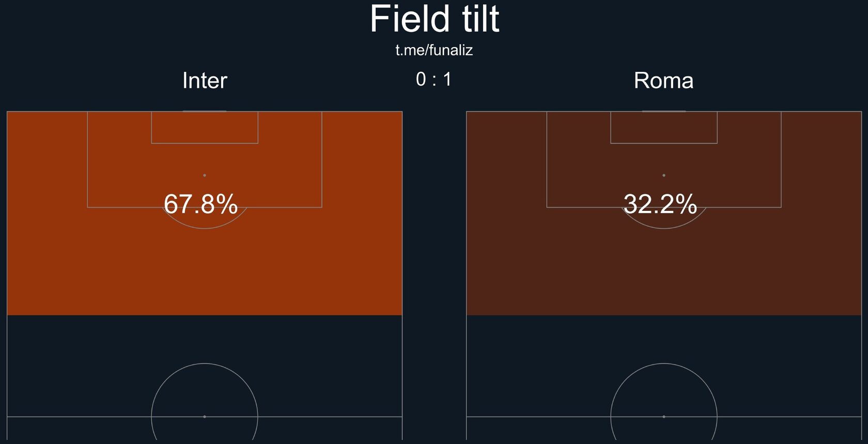
Task: Click the goal line marker above Inter pitch
Action: click(x=205, y=111)
